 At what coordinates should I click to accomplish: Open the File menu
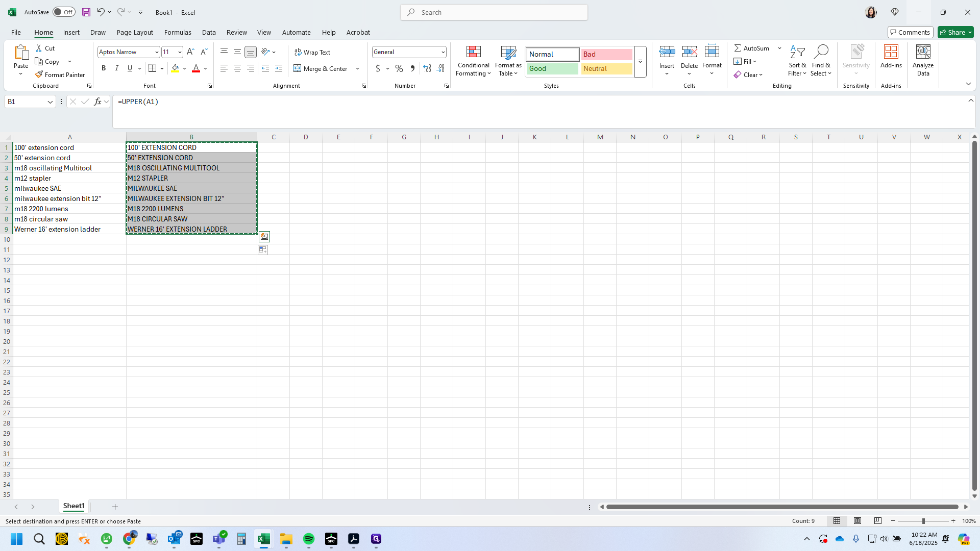16,32
